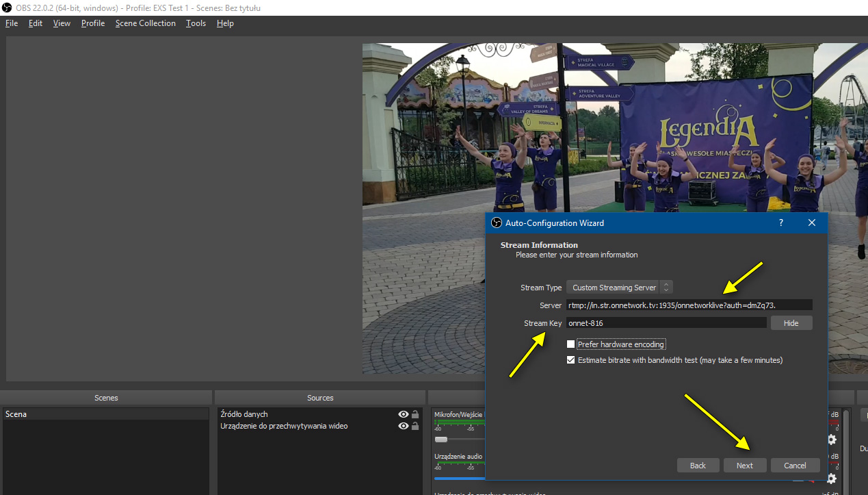Click the Server URL input field
Screen dimensions: 868x495
(689, 305)
